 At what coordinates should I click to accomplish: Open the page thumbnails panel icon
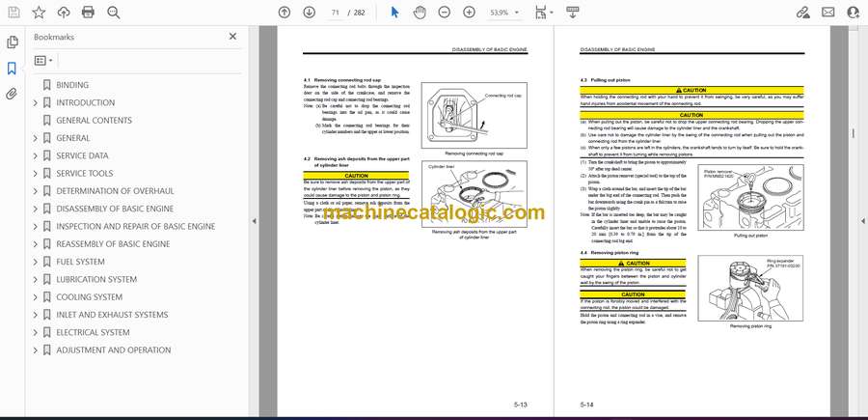[x=12, y=42]
